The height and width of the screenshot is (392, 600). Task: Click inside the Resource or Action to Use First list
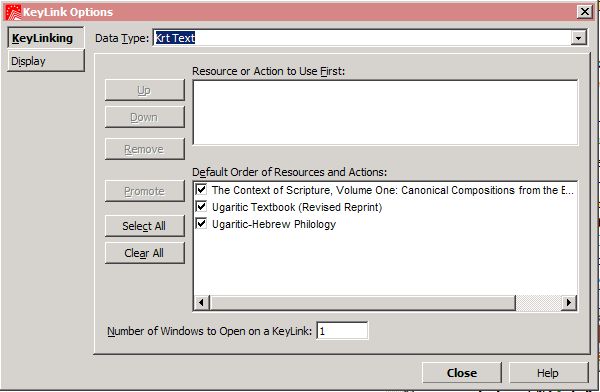[x=385, y=113]
